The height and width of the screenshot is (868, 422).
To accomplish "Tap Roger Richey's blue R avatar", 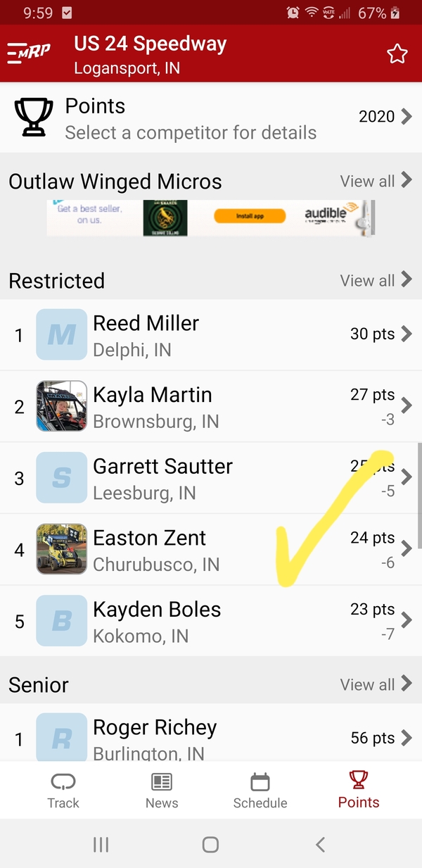I will (61, 738).
